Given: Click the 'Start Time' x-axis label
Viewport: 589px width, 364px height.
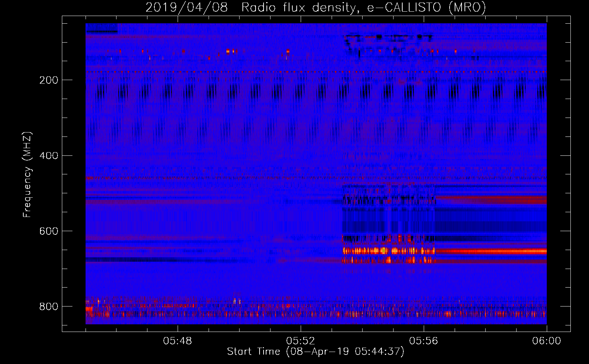Looking at the screenshot, I should click(x=316, y=352).
